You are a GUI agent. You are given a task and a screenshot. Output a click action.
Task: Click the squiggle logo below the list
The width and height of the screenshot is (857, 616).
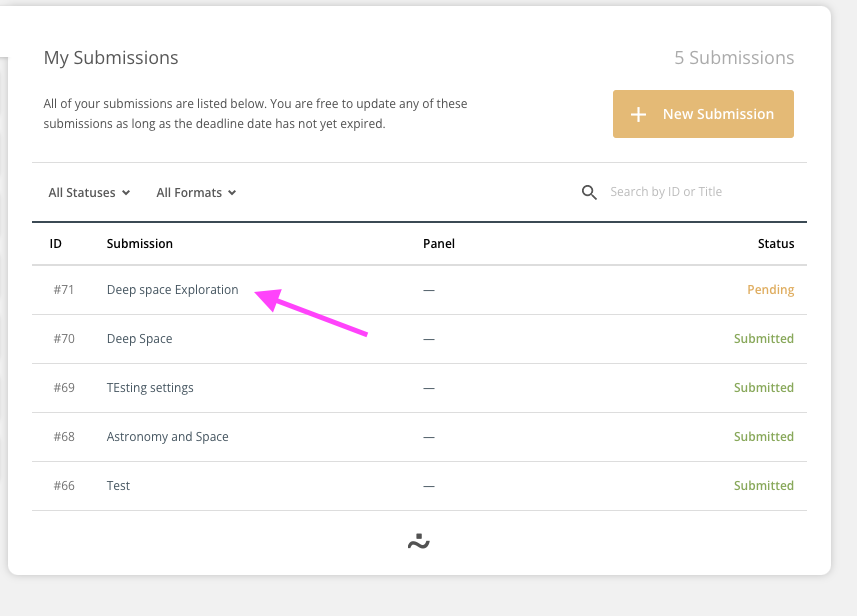pos(419,541)
